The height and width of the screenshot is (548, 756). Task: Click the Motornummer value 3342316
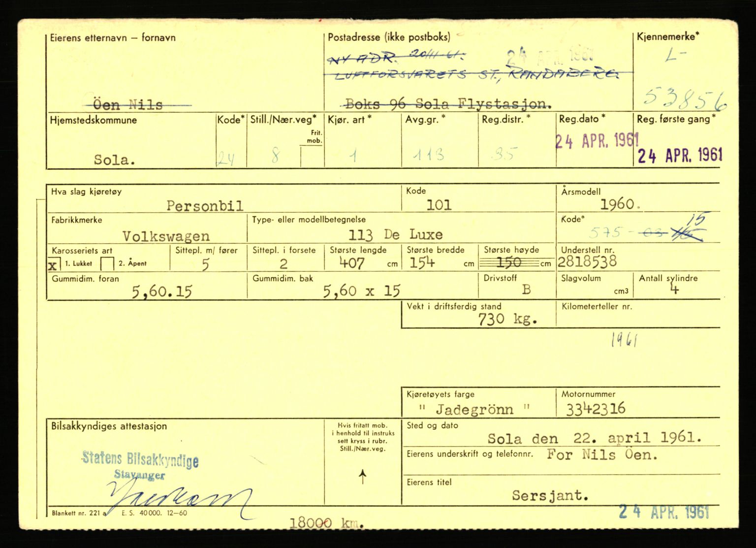pos(595,409)
